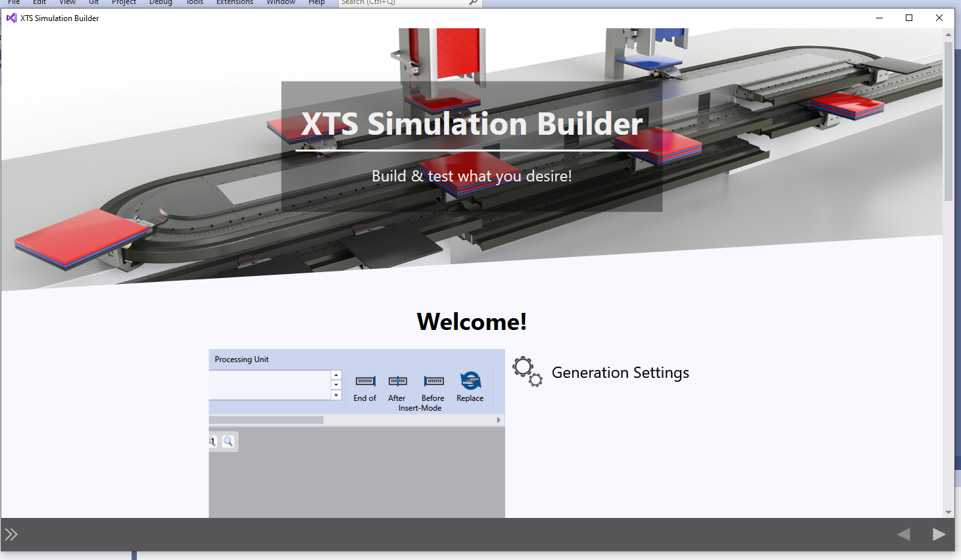
Task: Click the Insert-Mode group label
Action: tap(420, 408)
